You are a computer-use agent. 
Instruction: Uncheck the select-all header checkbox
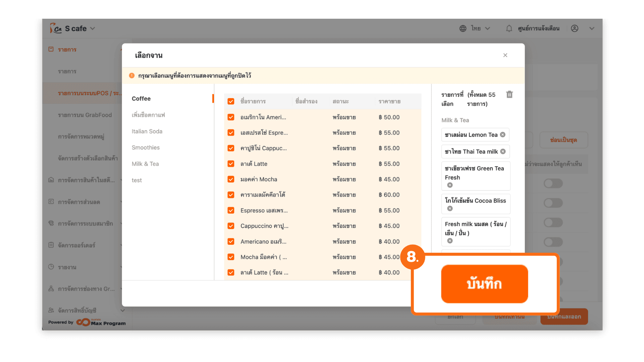click(231, 101)
